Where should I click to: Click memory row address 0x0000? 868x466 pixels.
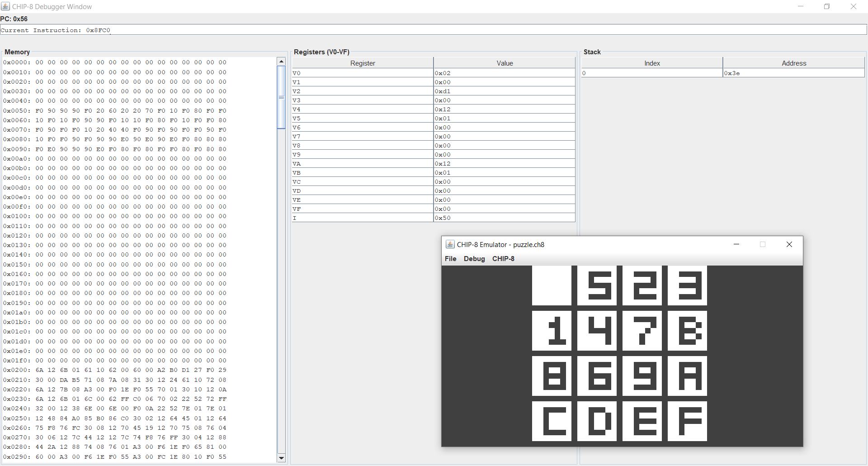(x=17, y=62)
